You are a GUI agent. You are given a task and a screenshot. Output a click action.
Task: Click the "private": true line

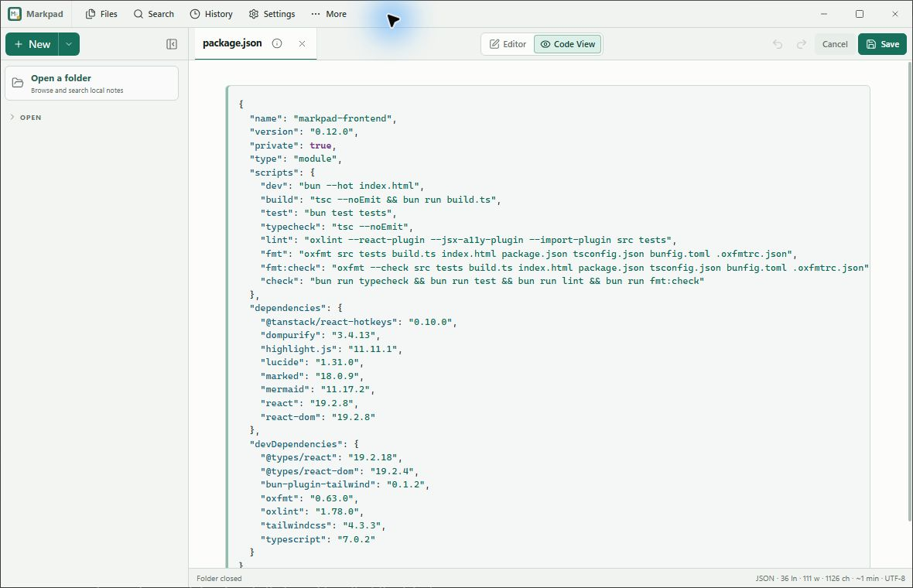click(x=293, y=145)
